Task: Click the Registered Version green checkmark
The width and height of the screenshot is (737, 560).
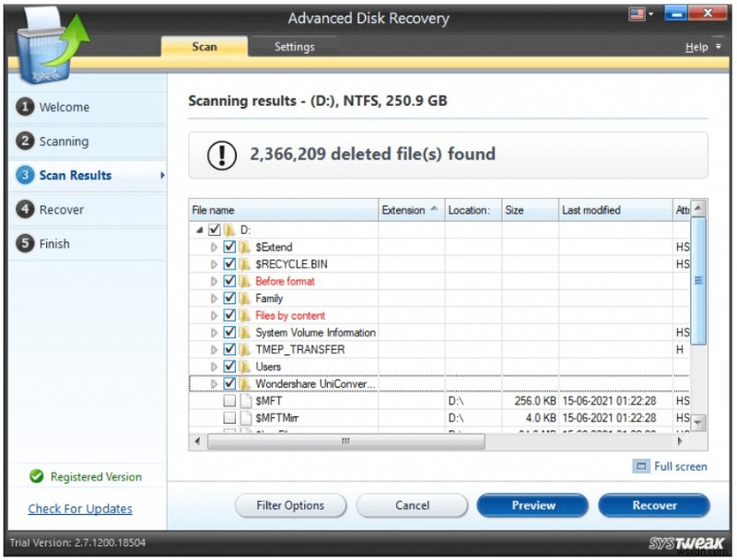Action: 35,477
